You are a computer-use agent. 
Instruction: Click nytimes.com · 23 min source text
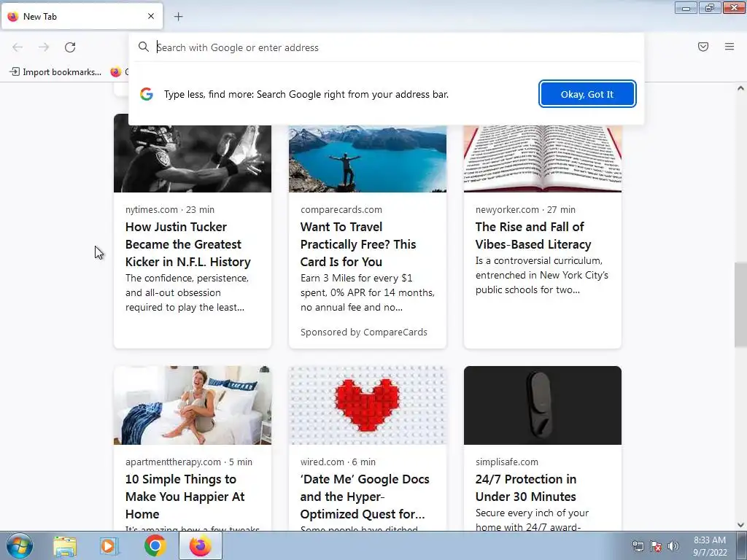tap(170, 209)
